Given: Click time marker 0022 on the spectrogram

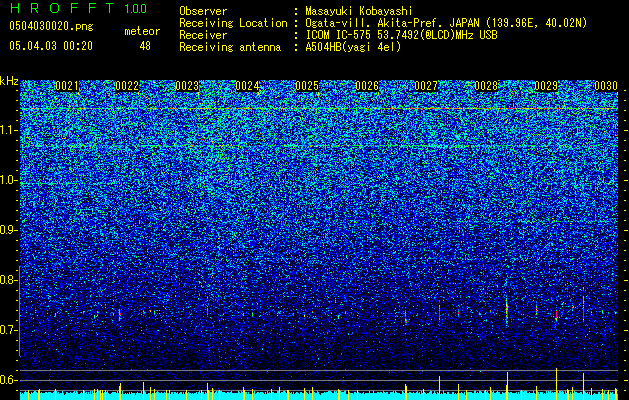Looking at the screenshot, I should [x=127, y=86].
